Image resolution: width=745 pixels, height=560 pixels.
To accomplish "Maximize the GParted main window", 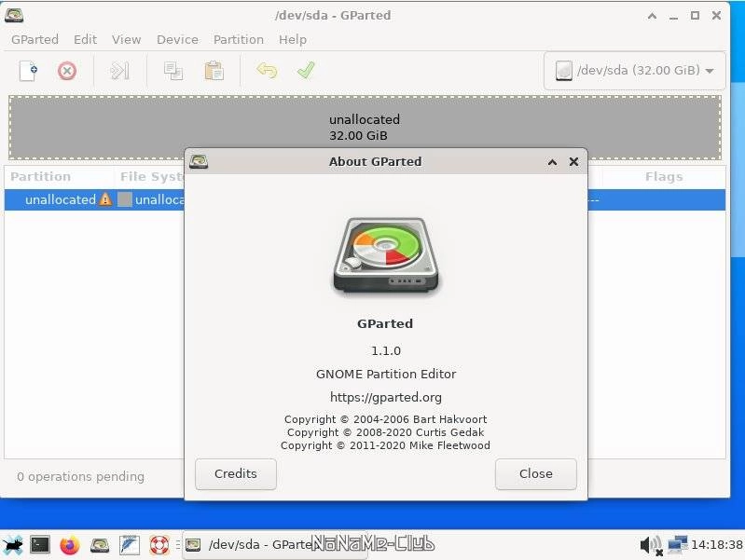I will (695, 15).
